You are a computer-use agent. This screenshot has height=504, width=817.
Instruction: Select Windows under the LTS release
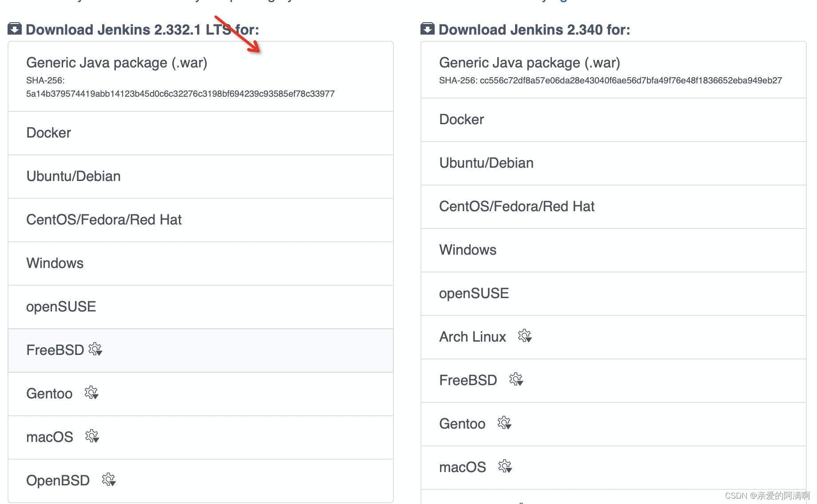click(201, 264)
